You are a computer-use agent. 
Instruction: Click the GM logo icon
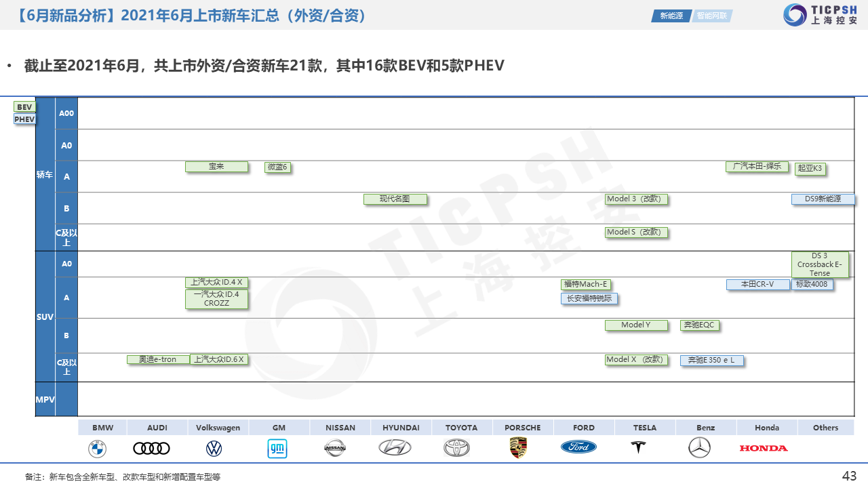[277, 449]
